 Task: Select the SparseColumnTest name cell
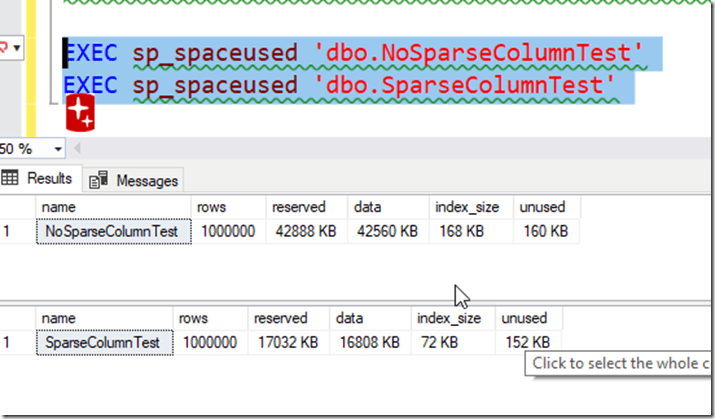pyautogui.click(x=104, y=342)
